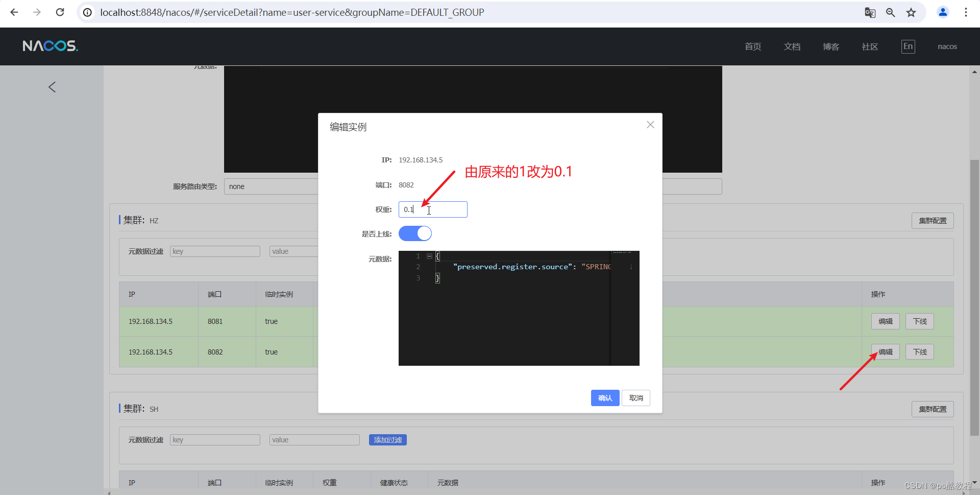The height and width of the screenshot is (495, 980).
Task: Bookmark this page with the star icon
Action: 911,13
